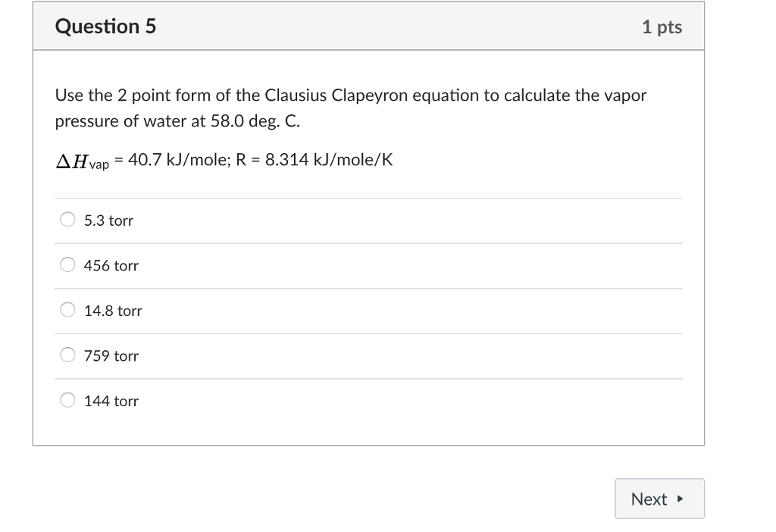Select the 5.3 torr answer option

tap(67, 220)
